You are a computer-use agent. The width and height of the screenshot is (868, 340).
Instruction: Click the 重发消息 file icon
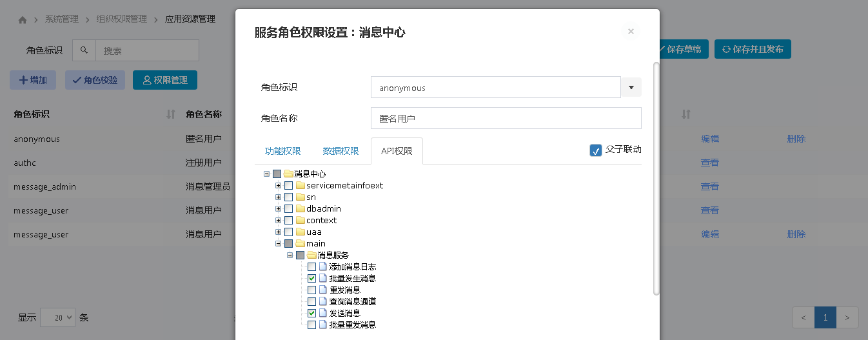pyautogui.click(x=323, y=290)
